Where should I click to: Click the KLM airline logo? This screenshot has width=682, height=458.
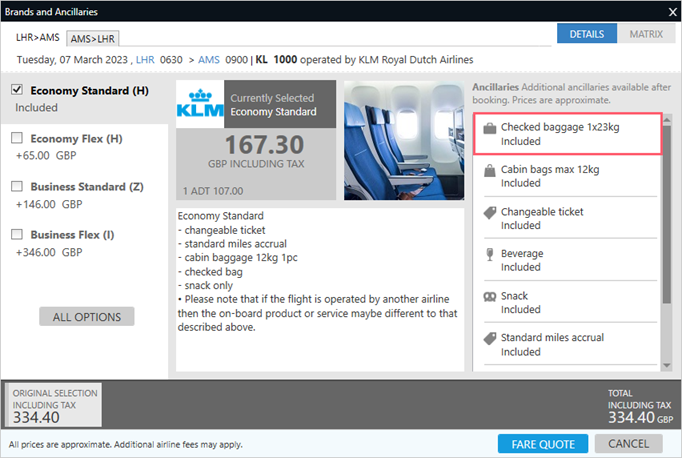tap(201, 104)
